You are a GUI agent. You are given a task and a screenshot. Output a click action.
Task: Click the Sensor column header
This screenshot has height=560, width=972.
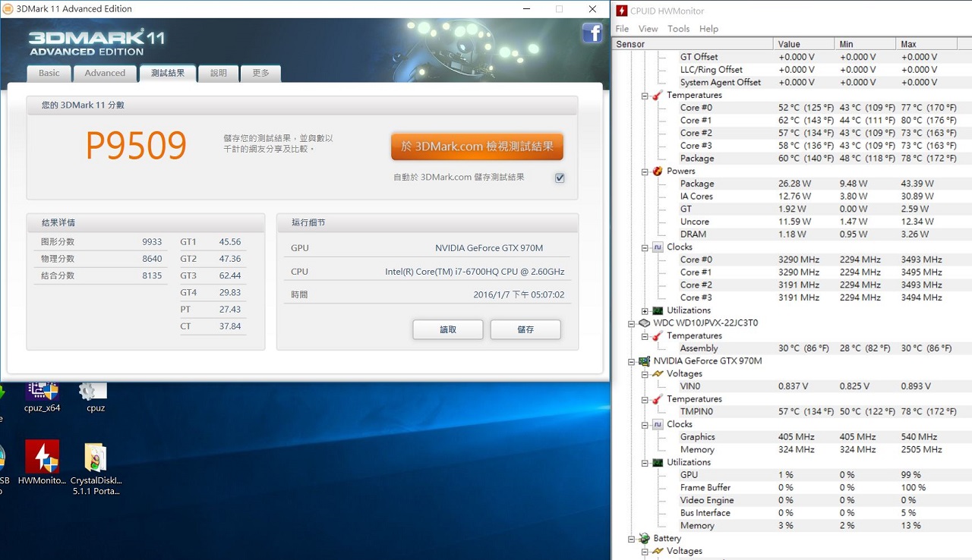coord(693,44)
